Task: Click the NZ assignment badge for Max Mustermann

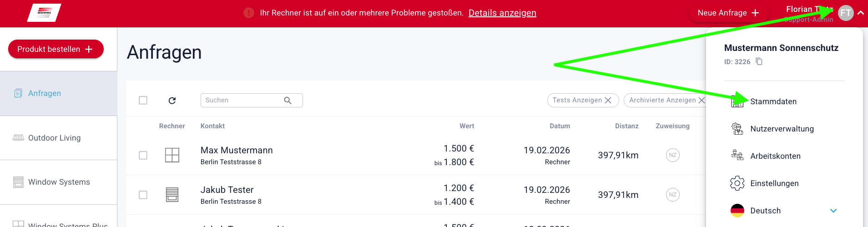Action: pyautogui.click(x=672, y=155)
